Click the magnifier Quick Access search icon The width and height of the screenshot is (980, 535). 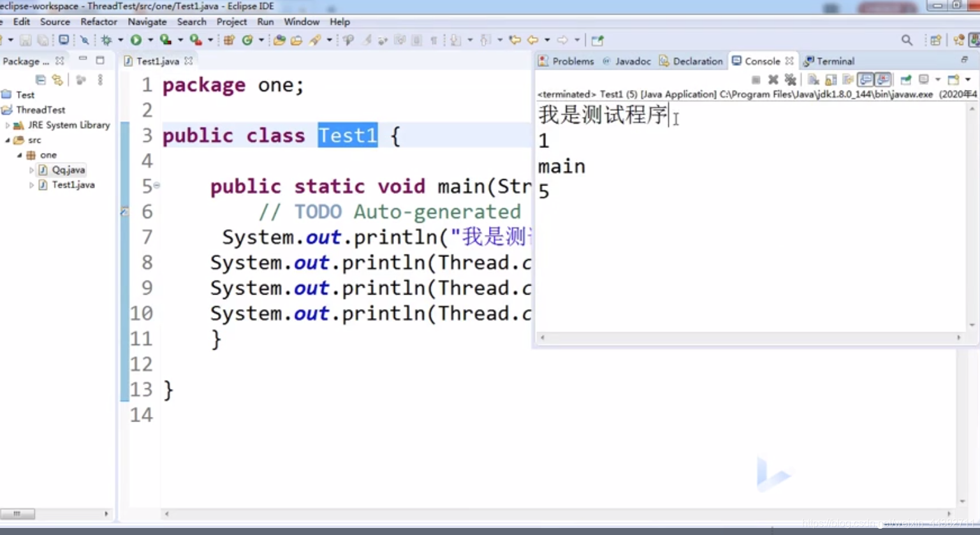pyautogui.click(x=907, y=40)
